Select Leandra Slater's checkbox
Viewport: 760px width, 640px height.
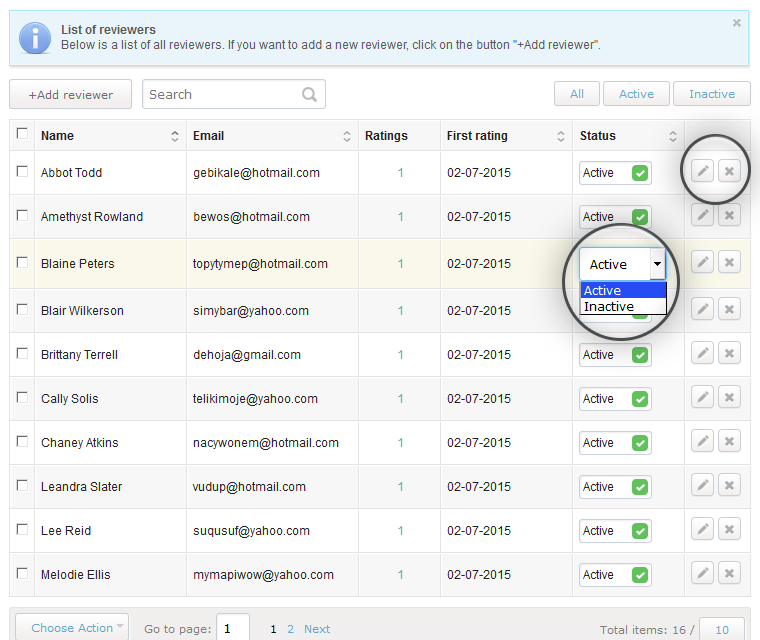pyautogui.click(x=22, y=485)
